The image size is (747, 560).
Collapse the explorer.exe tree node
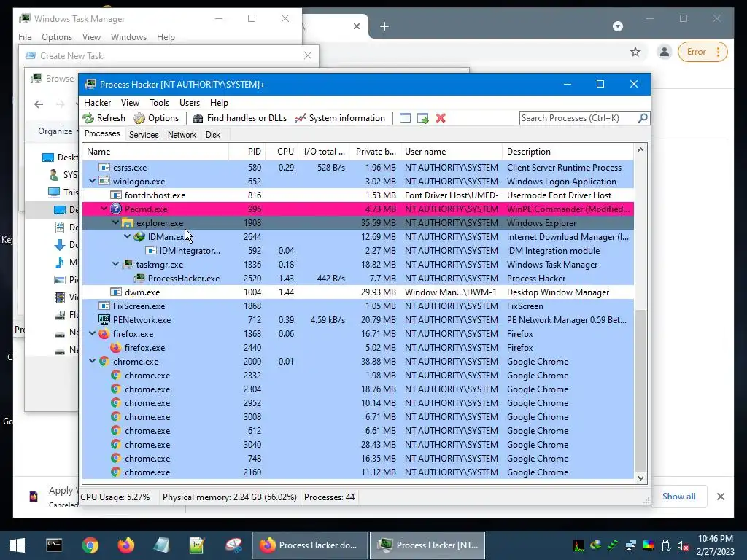(116, 222)
